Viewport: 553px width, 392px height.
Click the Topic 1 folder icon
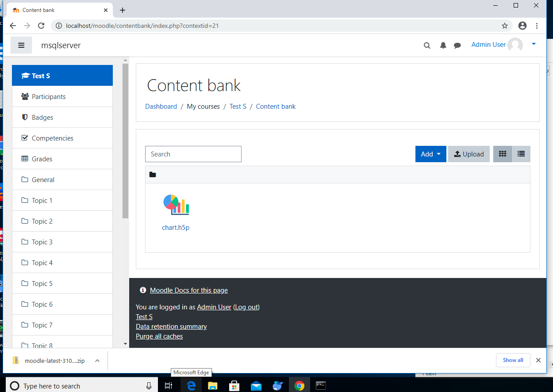click(x=25, y=200)
